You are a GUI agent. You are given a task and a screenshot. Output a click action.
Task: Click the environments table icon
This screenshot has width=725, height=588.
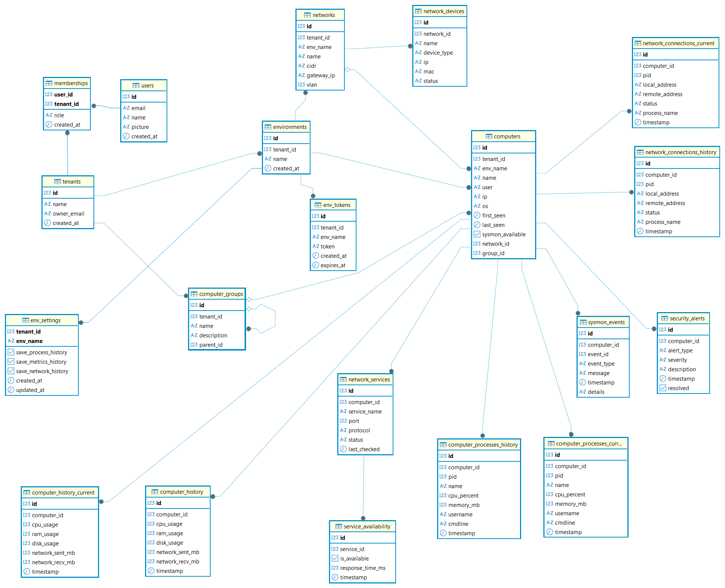tap(268, 127)
